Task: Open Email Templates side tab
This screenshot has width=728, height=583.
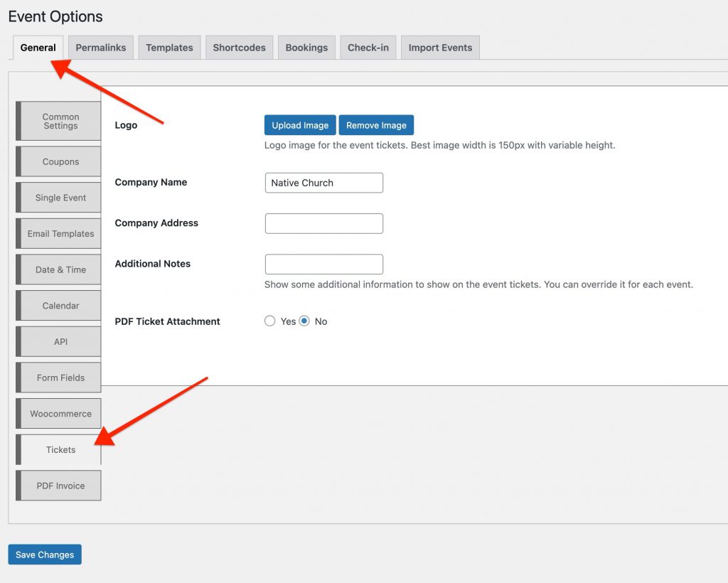Action: click(58, 233)
